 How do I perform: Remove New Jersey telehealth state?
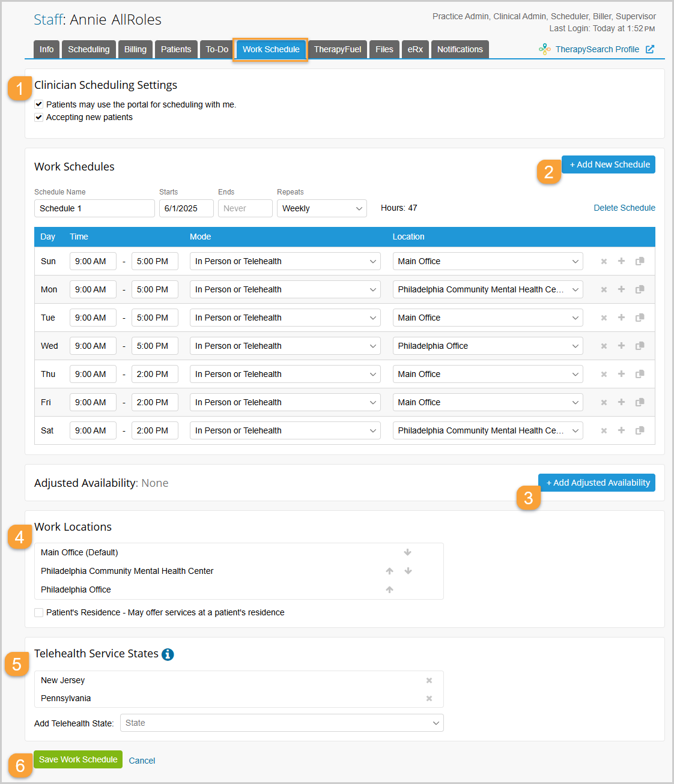[x=429, y=680]
